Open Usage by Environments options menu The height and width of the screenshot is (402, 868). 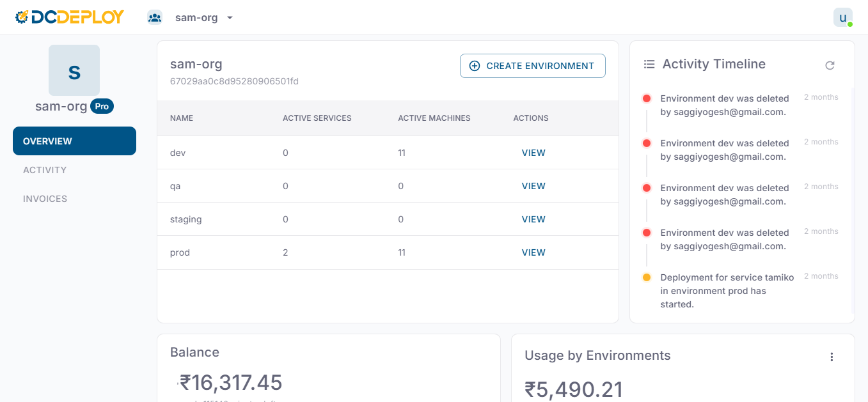[832, 357]
